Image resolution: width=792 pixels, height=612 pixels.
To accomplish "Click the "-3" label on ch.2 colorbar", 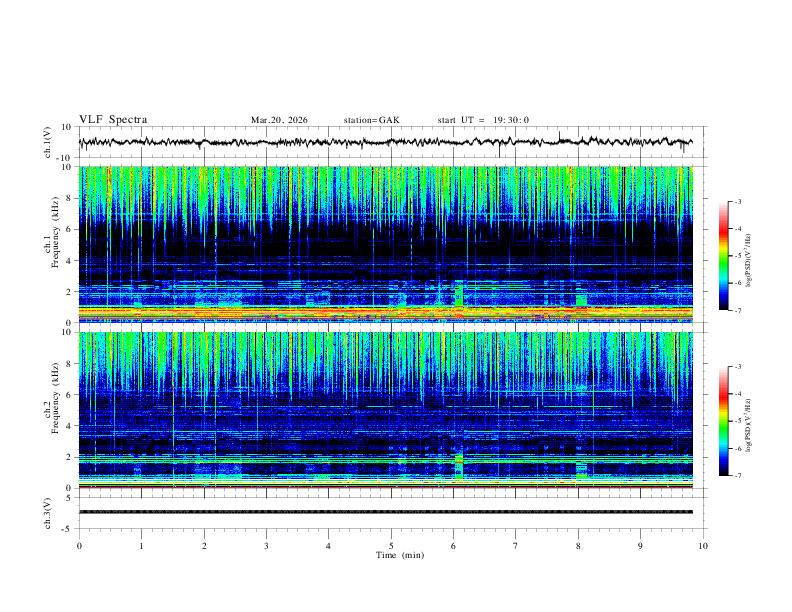I will (x=738, y=367).
